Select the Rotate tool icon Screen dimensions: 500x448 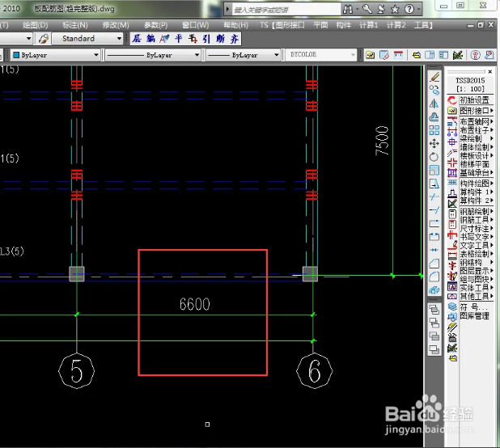coord(434,156)
